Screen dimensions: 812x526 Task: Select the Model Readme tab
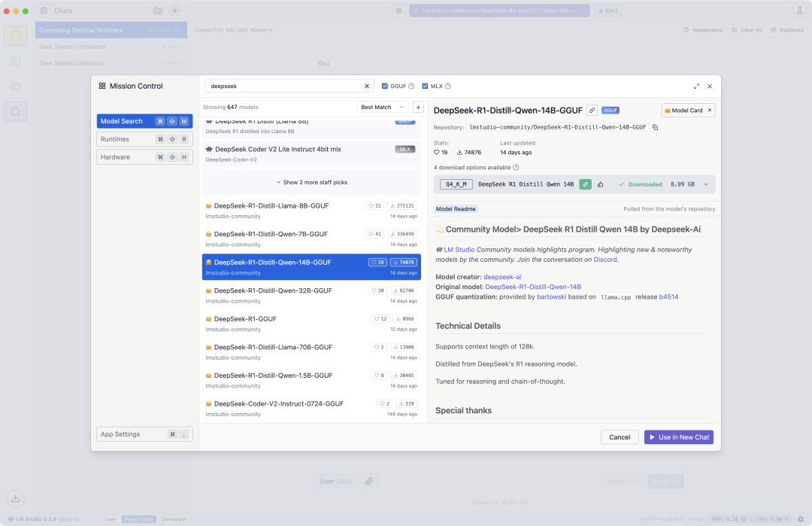[x=456, y=209]
